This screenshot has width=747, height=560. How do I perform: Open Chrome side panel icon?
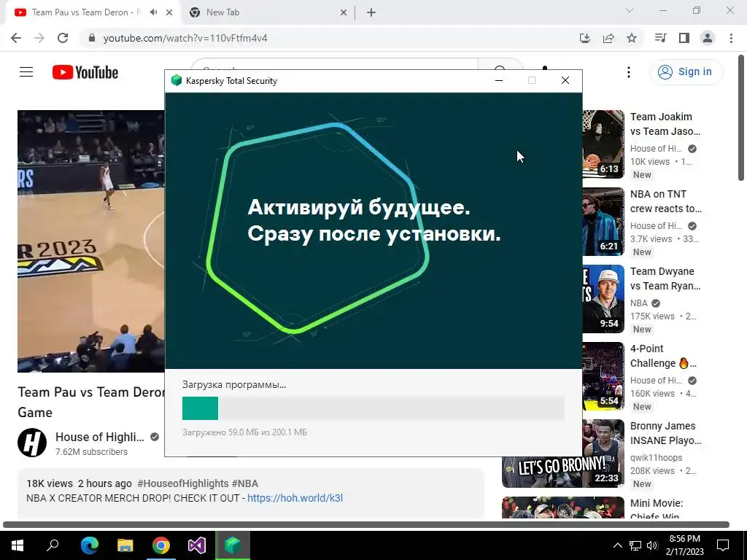point(684,38)
